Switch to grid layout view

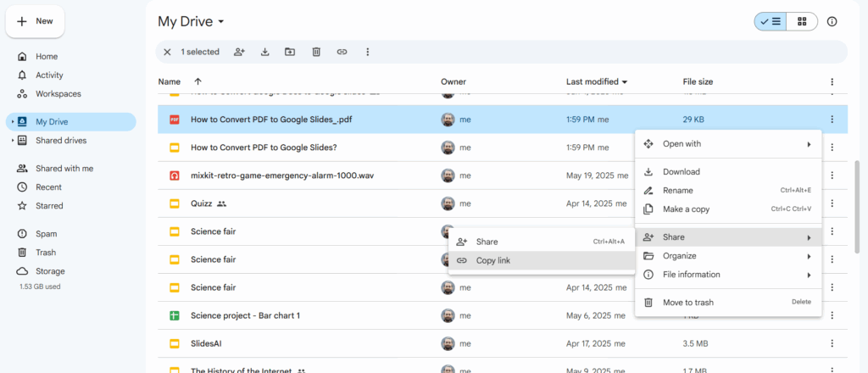802,21
